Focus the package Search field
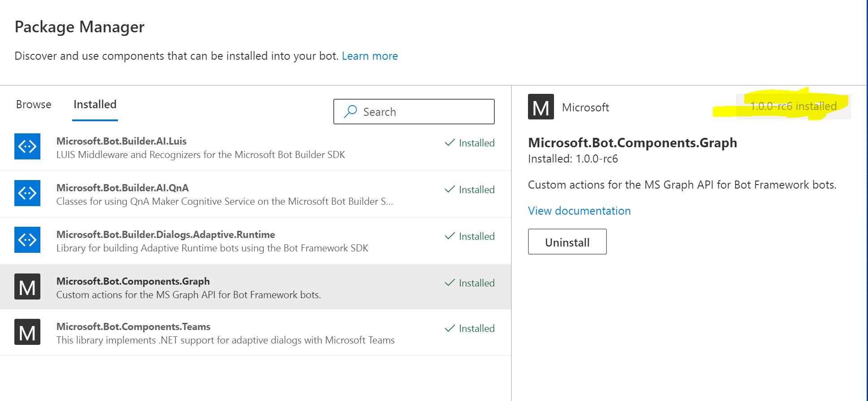This screenshot has height=401, width=868. [414, 111]
